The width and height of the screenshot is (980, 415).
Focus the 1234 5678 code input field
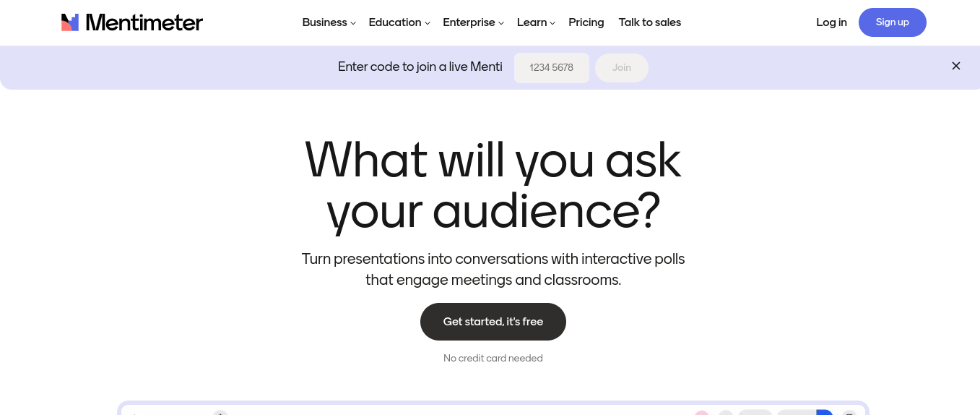point(552,68)
